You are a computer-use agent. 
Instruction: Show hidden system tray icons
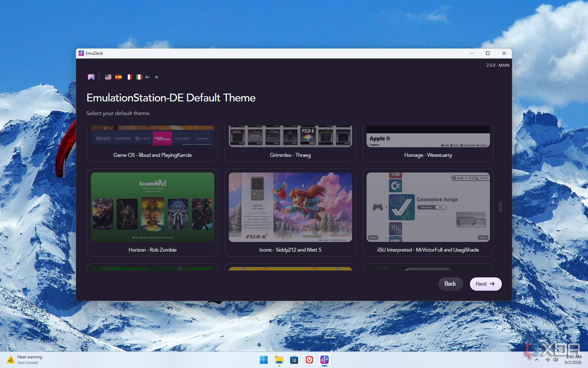click(537, 360)
